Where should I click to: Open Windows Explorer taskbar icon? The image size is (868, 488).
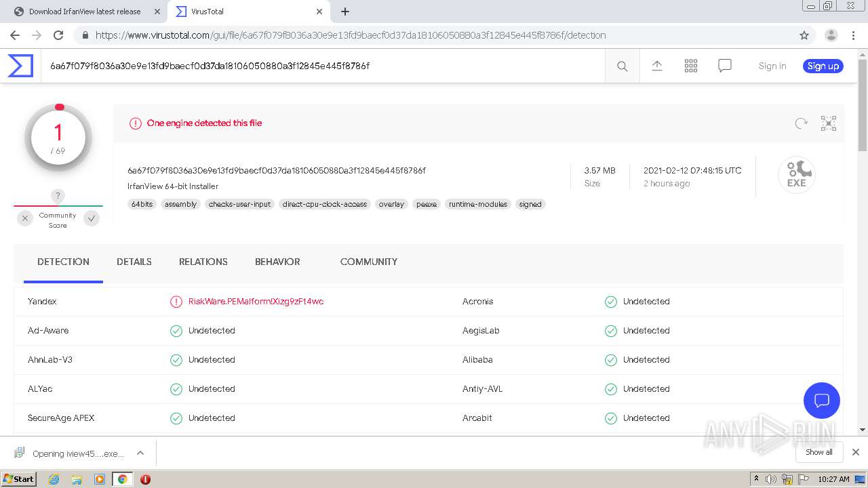(x=77, y=479)
